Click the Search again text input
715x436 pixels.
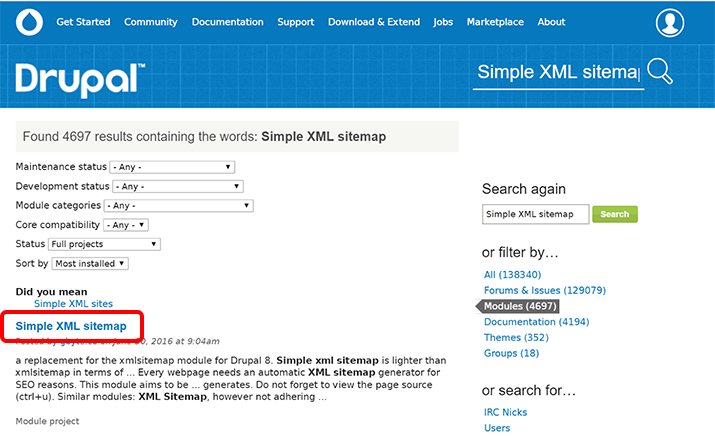pos(535,214)
